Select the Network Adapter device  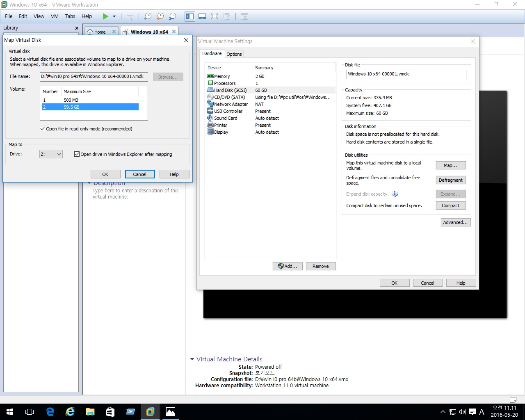pyautogui.click(x=270, y=104)
